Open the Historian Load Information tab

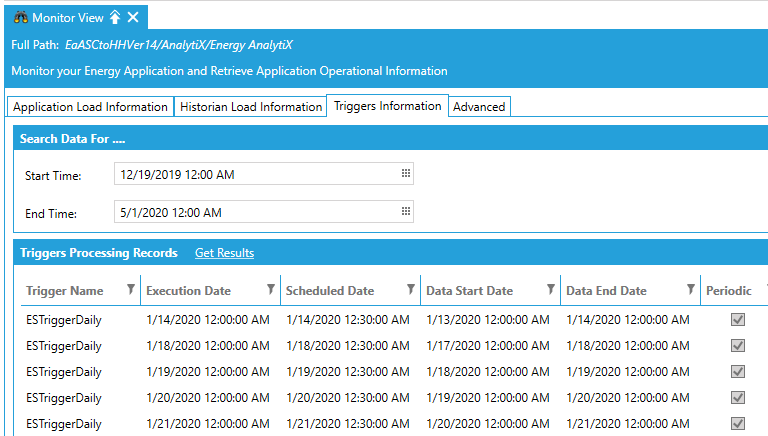point(250,107)
